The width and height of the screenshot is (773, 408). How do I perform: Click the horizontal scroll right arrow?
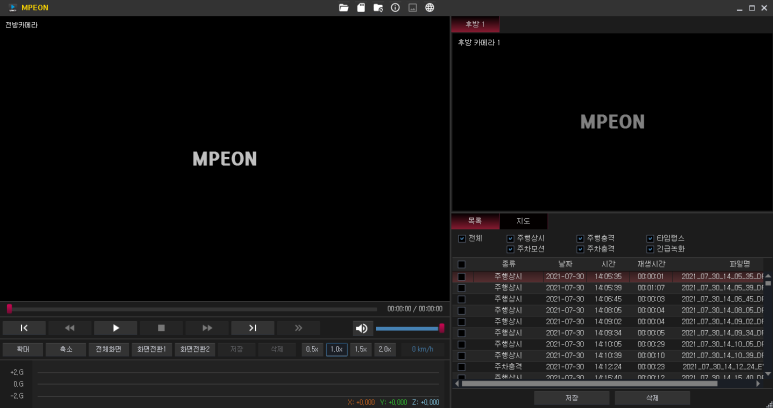(759, 383)
